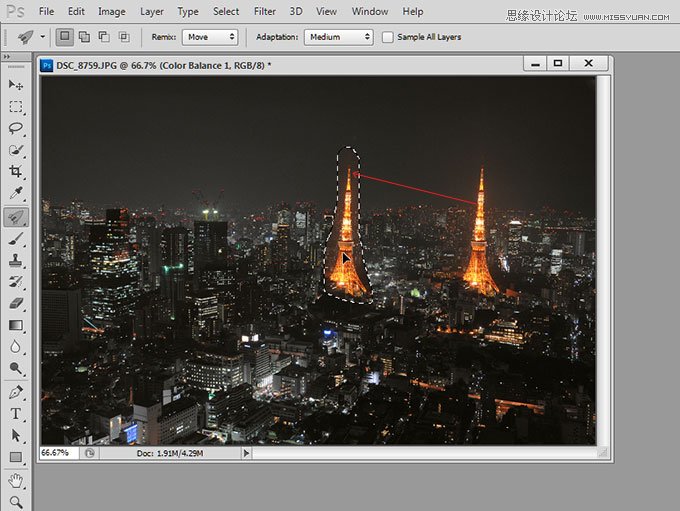Viewport: 680px width, 511px height.
Task: Select the Pen tool
Action: [x=16, y=391]
